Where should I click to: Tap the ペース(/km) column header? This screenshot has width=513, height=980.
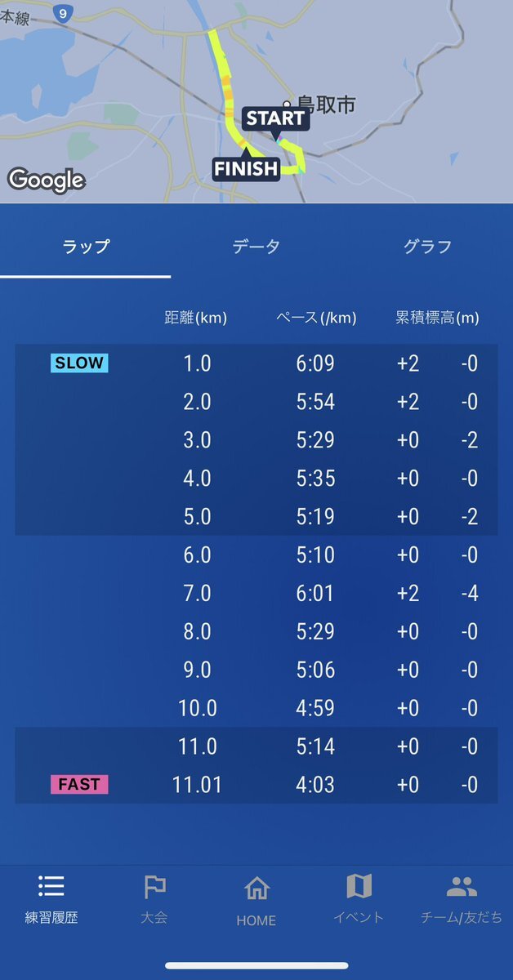(316, 318)
